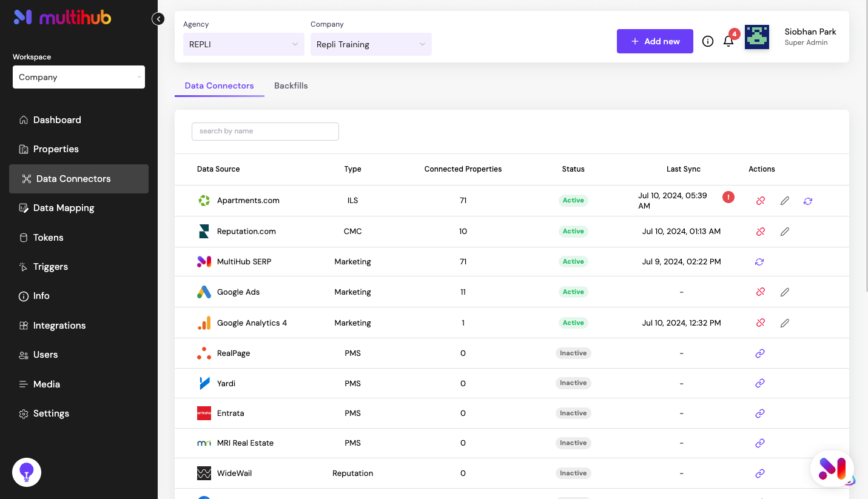This screenshot has height=499, width=868.
Task: Open the info icon beside Add new
Action: pos(708,41)
